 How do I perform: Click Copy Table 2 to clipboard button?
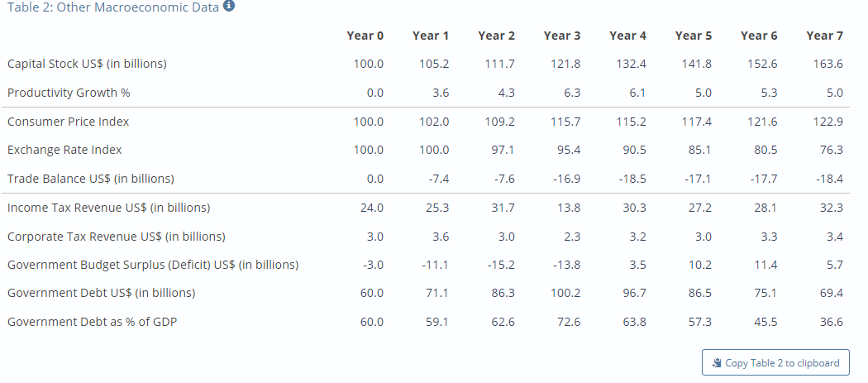coord(775,363)
